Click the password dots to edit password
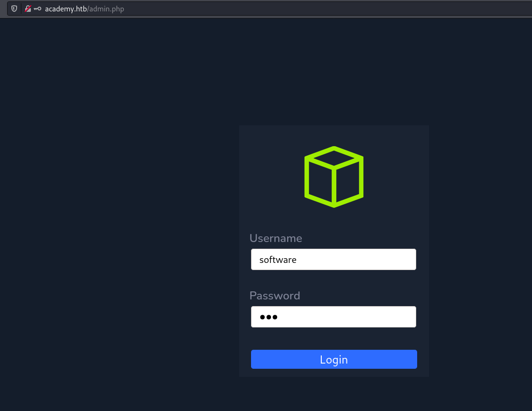Screen dimensions: 532x411 [x=269, y=317]
